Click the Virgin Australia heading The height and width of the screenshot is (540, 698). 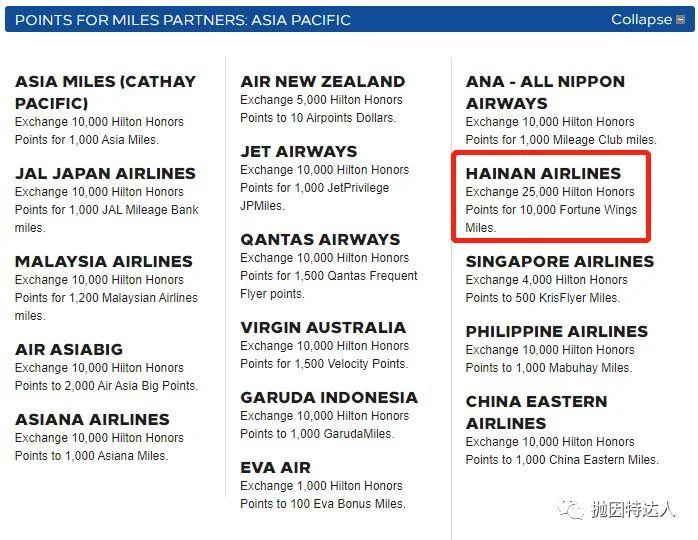point(323,328)
